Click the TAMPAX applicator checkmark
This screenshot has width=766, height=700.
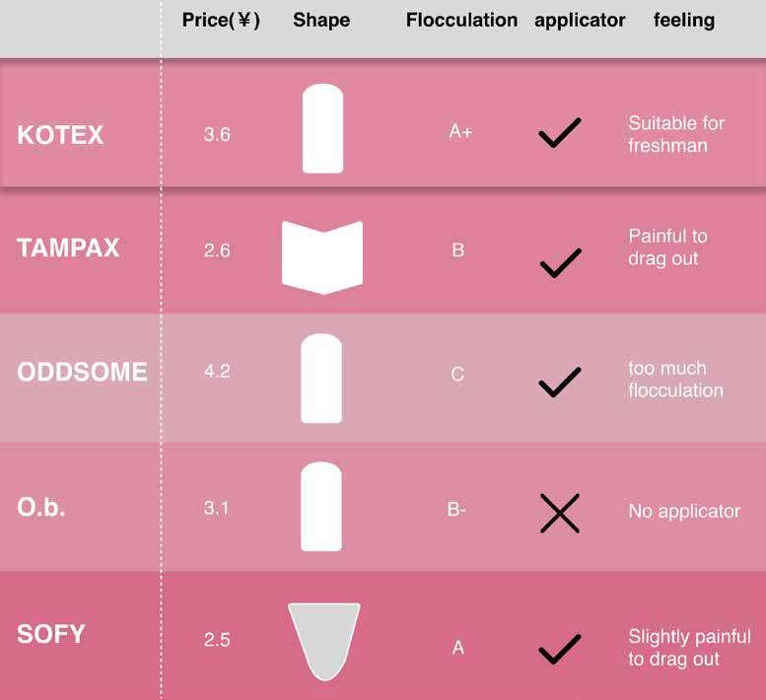click(x=560, y=262)
